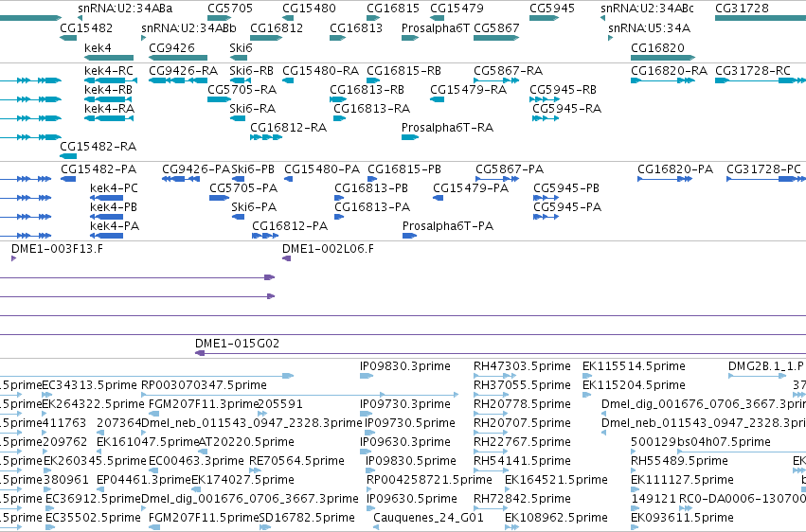The image size is (806, 532).
Task: Select the snRNA:U2:34ABc label
Action: [647, 9]
